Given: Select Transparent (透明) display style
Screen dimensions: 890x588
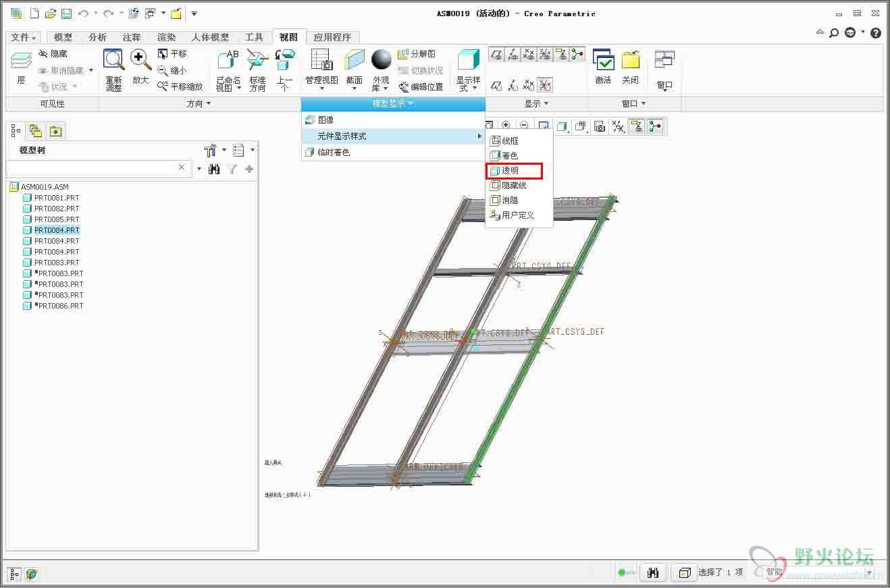Looking at the screenshot, I should [x=514, y=171].
